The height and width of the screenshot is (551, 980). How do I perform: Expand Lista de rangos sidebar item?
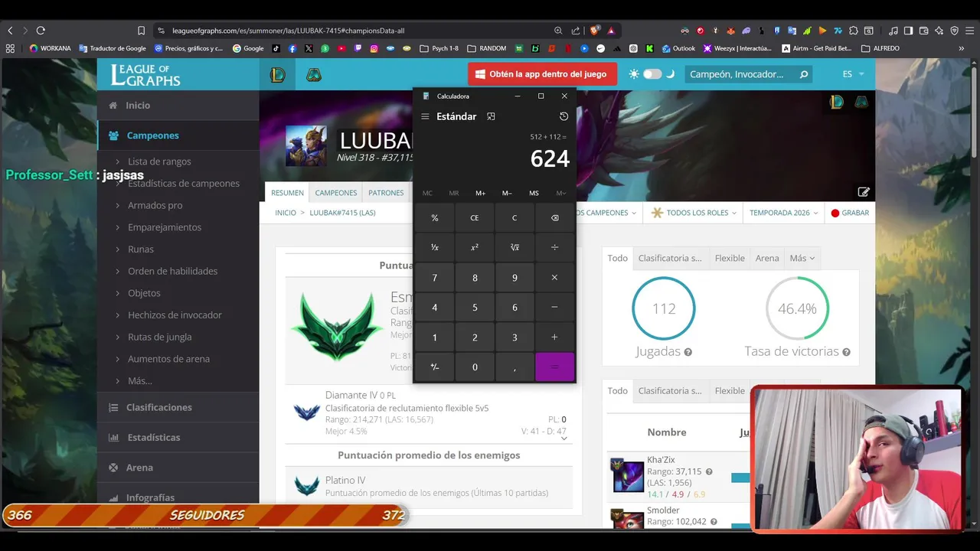coord(158,161)
